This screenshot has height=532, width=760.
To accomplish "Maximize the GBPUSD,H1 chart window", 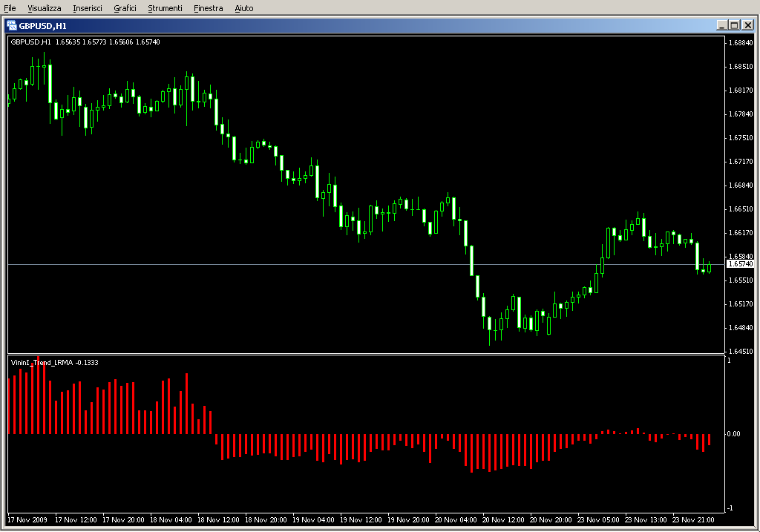I will 734,25.
